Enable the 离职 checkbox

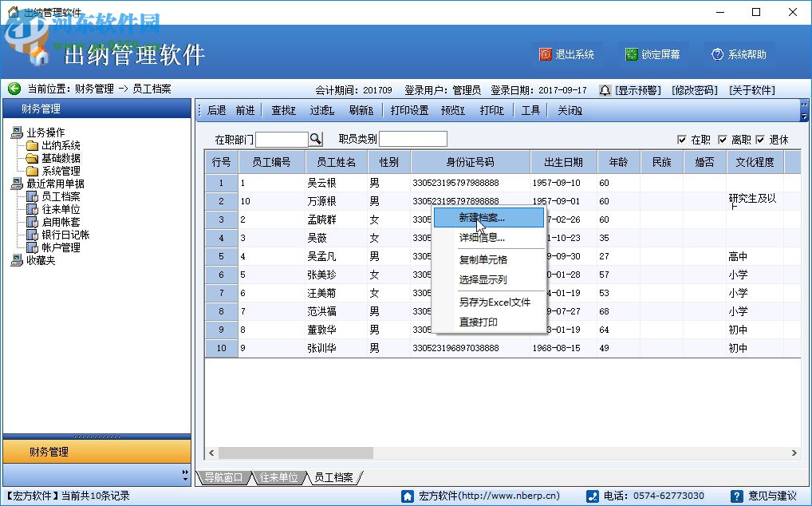click(x=721, y=138)
